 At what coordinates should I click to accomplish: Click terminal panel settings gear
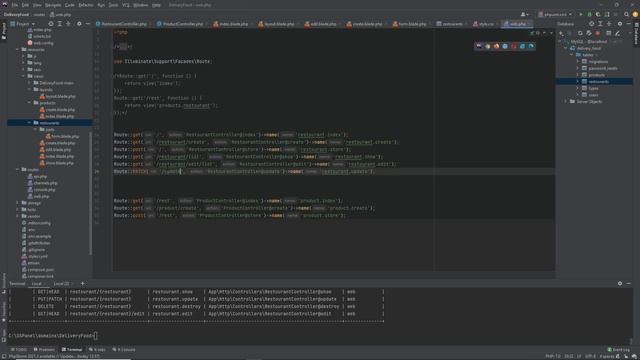pos(620,283)
